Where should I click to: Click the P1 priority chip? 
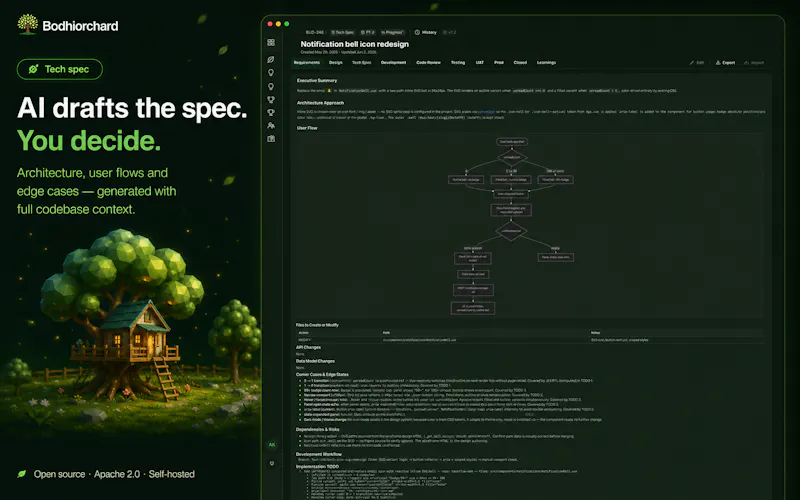pyautogui.click(x=368, y=32)
